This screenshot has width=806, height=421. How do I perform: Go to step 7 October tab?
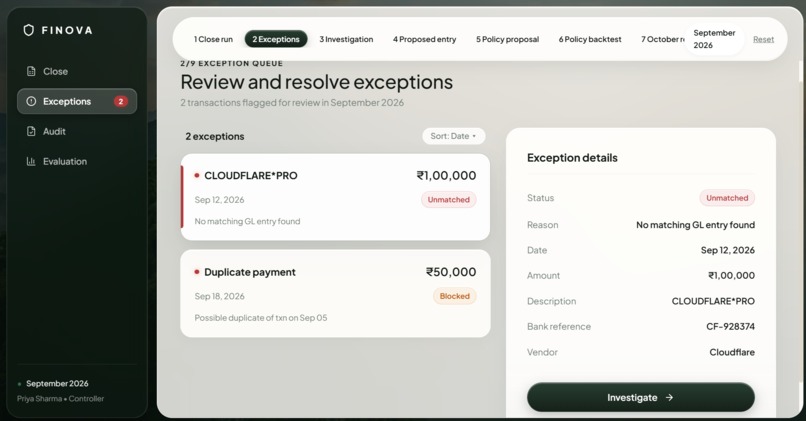tap(662, 39)
